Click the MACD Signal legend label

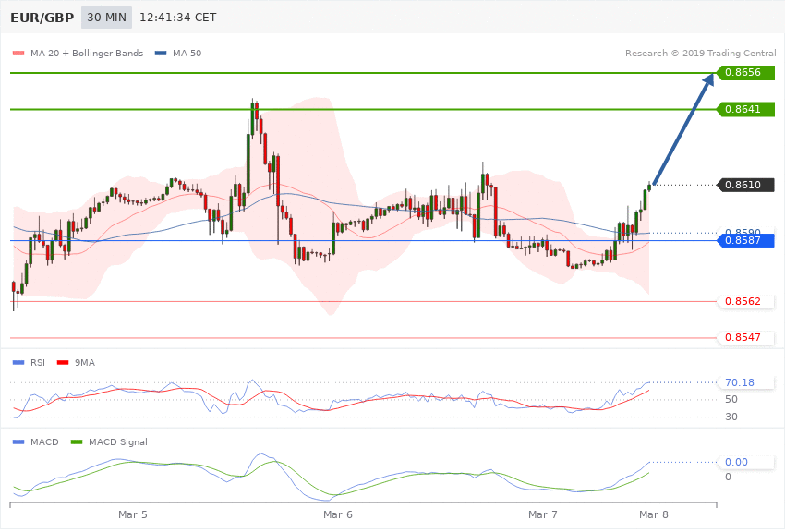pos(118,441)
